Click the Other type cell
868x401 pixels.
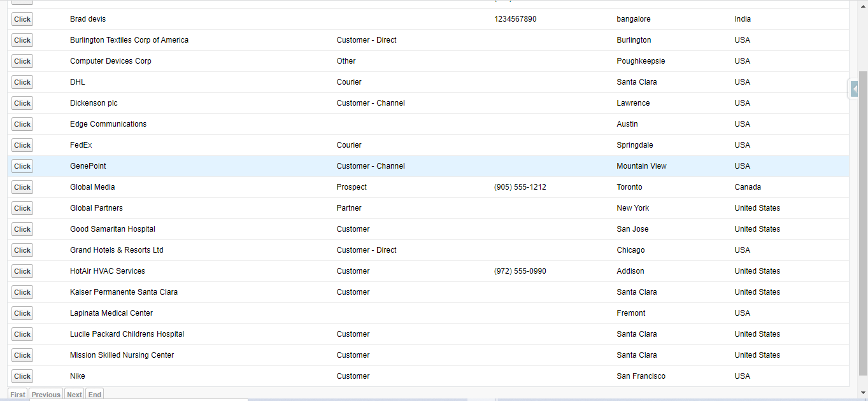[346, 61]
